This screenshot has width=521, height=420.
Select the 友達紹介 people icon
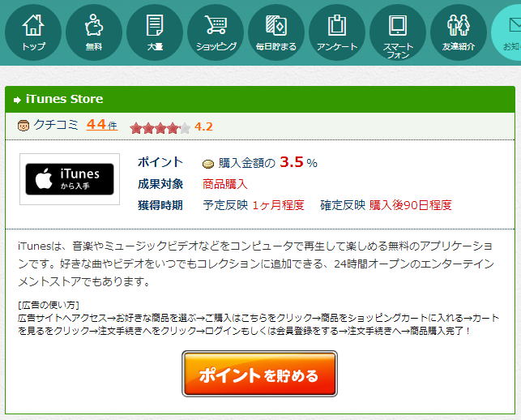pos(459,32)
